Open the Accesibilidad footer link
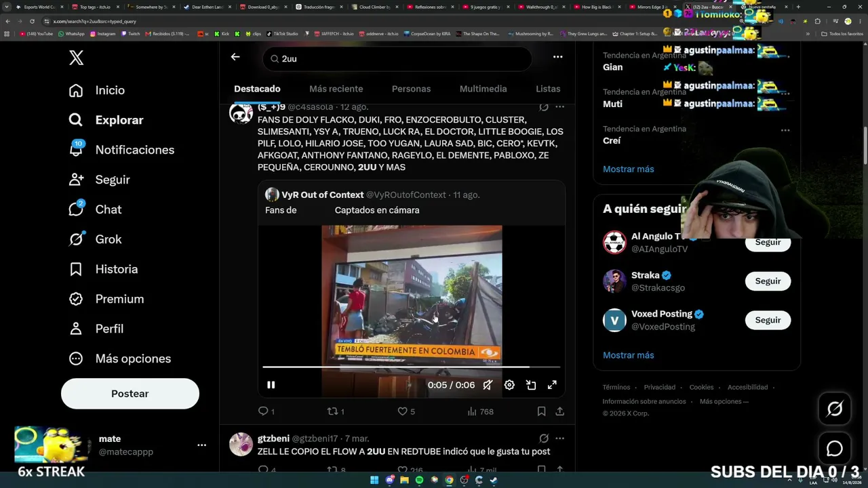The height and width of the screenshot is (488, 868). pyautogui.click(x=748, y=388)
